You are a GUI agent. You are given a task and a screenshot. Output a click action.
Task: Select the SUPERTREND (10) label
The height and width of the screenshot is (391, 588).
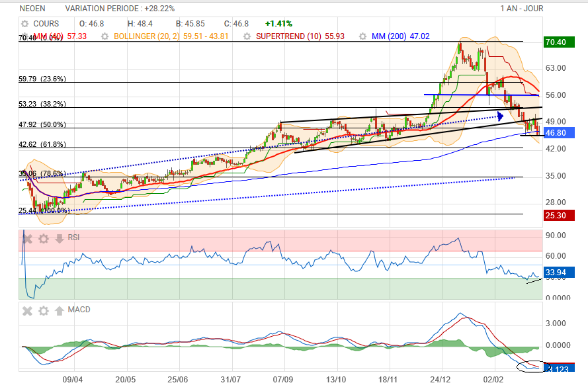click(289, 36)
